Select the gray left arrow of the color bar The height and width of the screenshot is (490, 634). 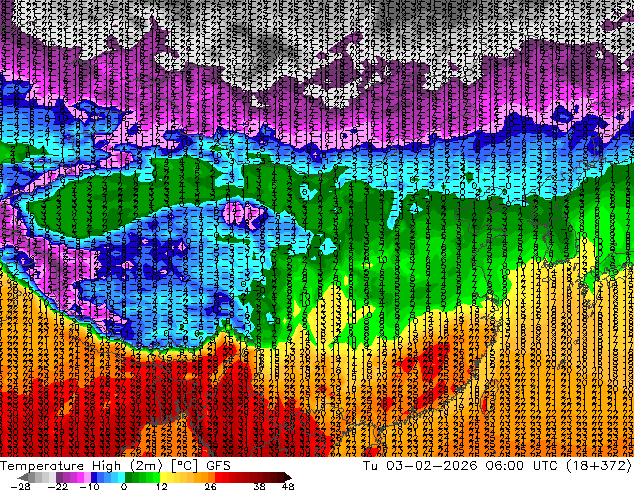click(23, 477)
